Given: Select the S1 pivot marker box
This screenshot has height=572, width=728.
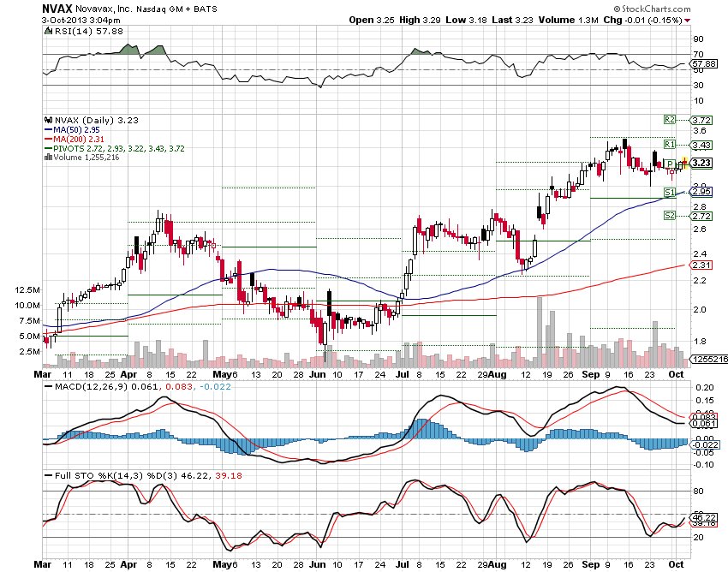Looking at the screenshot, I should coord(669,192).
